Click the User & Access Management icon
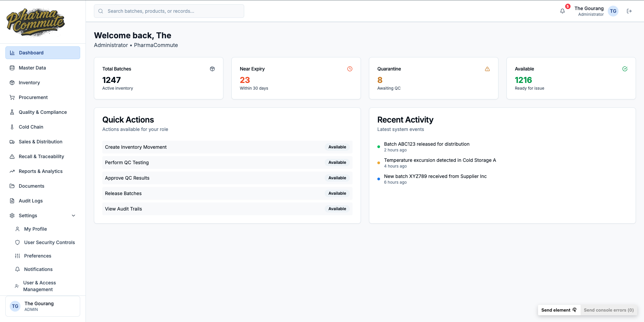 click(17, 286)
